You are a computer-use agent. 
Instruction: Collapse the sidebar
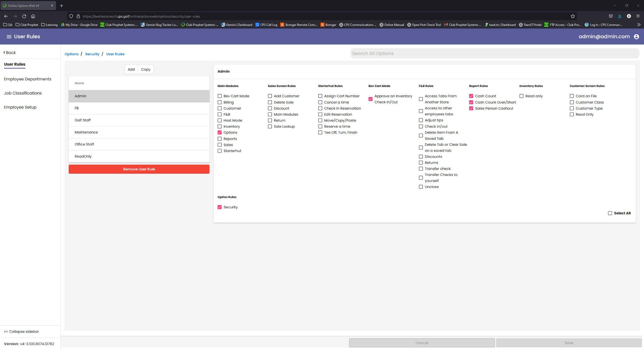(x=21, y=332)
